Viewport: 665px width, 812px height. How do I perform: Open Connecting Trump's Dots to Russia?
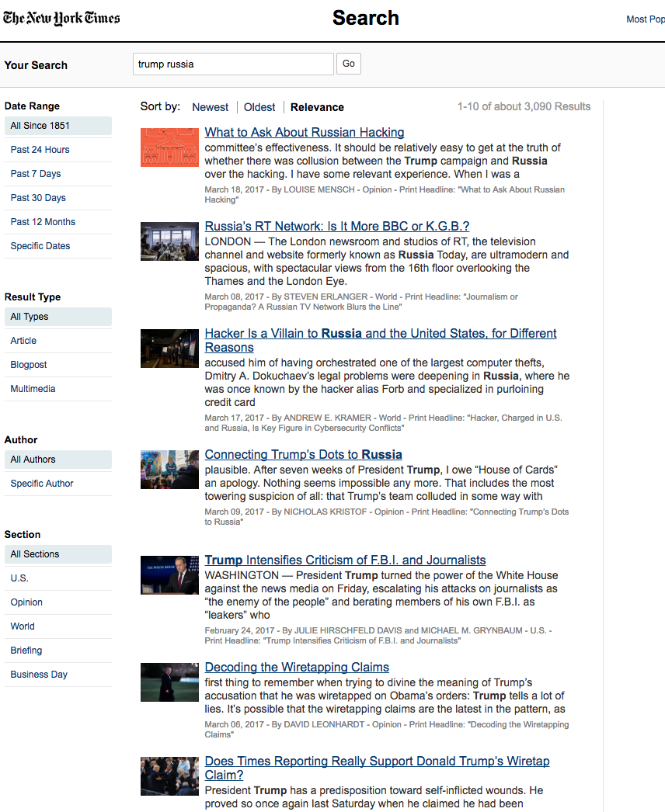point(303,455)
